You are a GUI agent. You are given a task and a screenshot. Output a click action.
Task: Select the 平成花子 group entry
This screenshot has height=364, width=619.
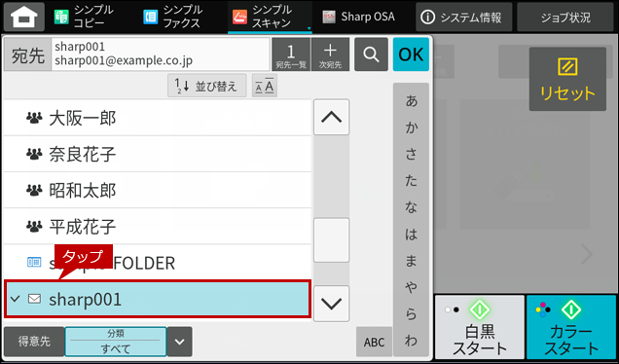coord(158,226)
